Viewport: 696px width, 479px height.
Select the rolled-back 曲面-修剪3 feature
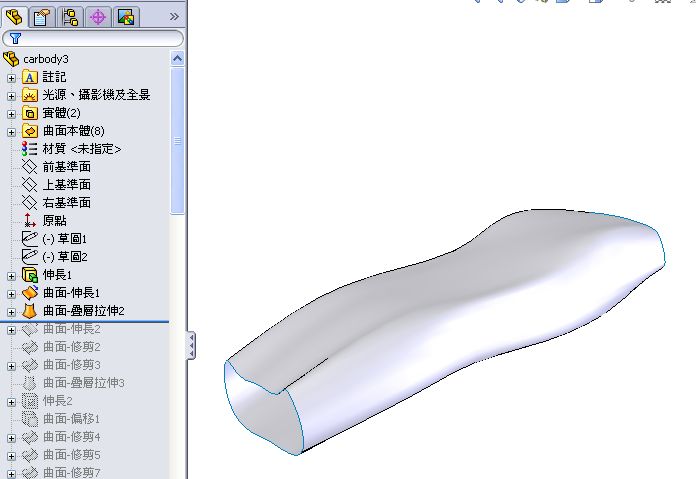click(71, 365)
